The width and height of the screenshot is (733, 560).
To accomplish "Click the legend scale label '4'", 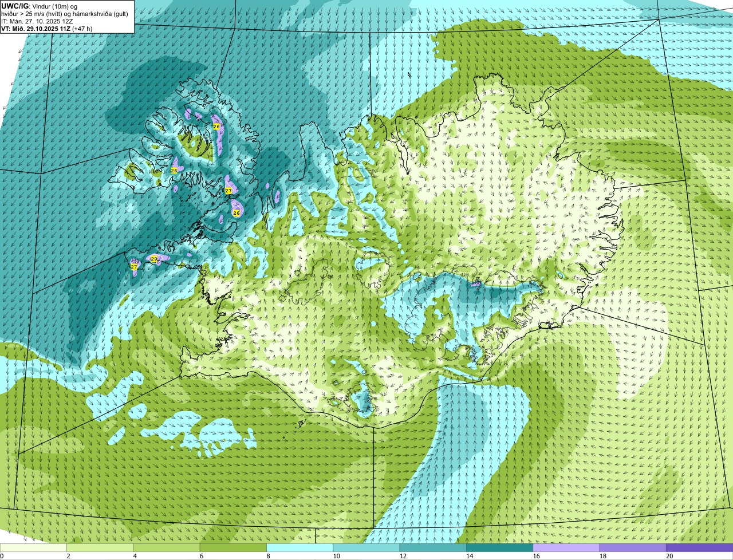I will point(135,556).
